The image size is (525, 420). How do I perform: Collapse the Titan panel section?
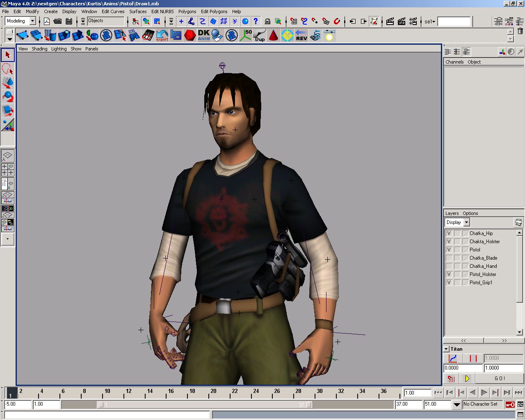click(446, 349)
